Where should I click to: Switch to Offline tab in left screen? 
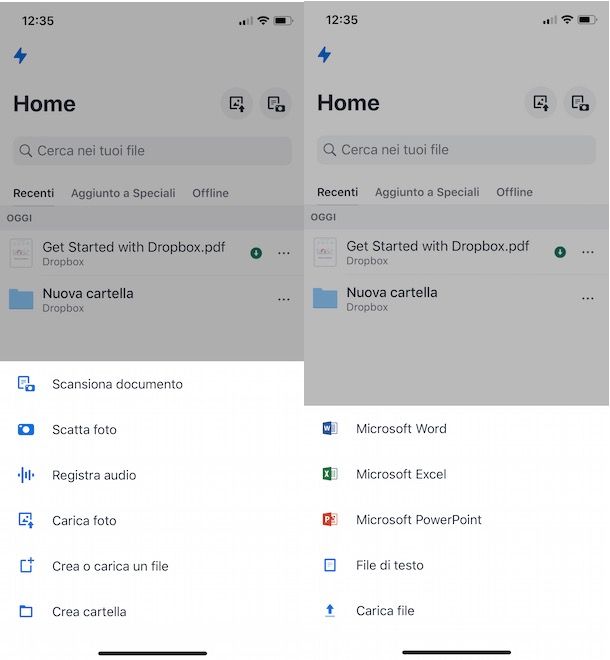210,193
